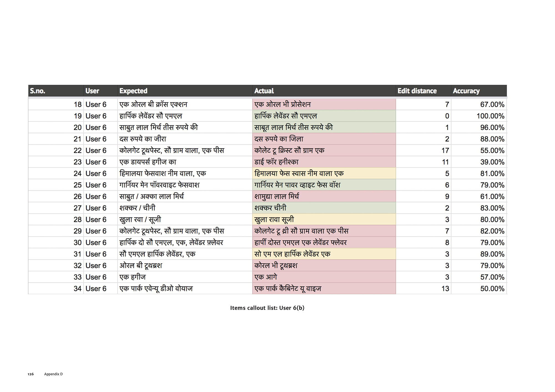This screenshot has width=555, height=392.
Task: Select the "Accuracy" column header
Action: pos(466,91)
